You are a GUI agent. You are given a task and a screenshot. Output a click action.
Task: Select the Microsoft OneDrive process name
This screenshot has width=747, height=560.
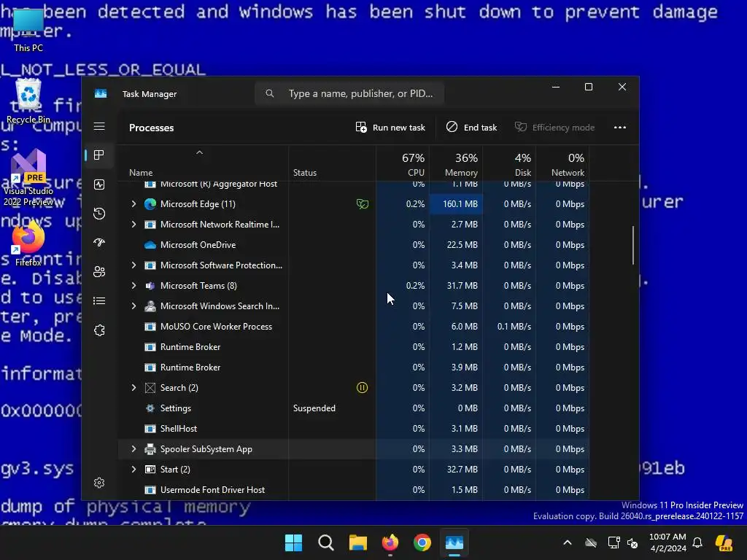[x=198, y=245]
